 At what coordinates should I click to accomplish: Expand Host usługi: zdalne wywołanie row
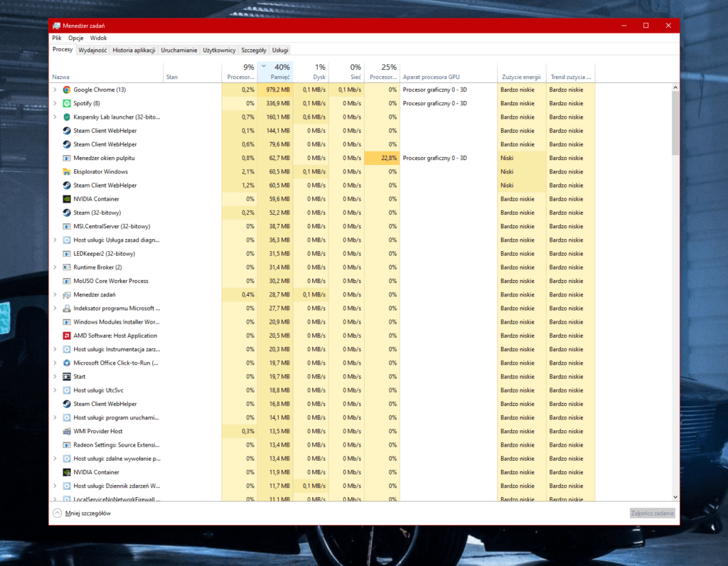55,459
